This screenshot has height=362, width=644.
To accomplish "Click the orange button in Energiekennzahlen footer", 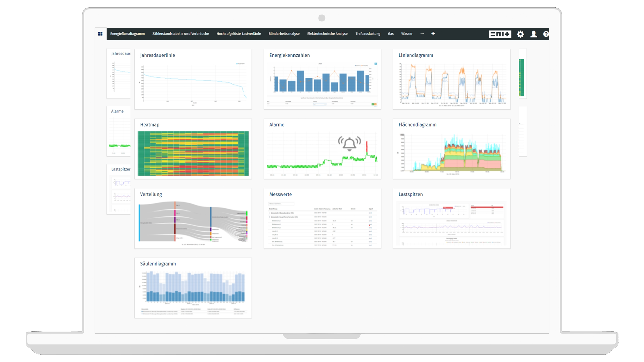I will [376, 104].
